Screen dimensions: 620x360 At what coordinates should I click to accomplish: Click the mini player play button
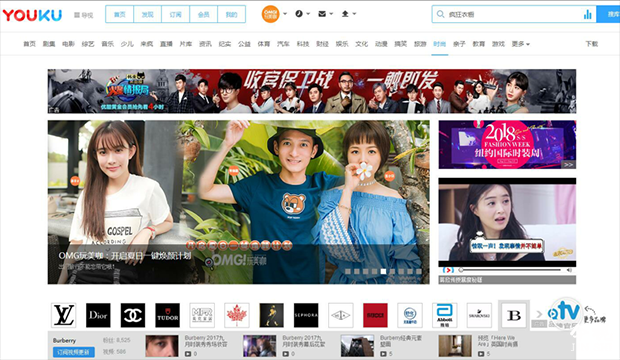point(448,270)
